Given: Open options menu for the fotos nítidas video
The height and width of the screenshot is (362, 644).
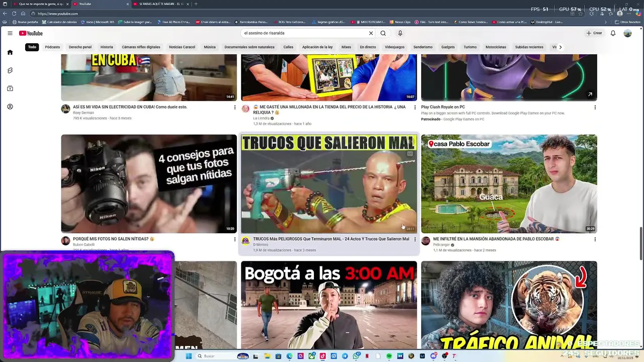Looking at the screenshot, I should point(234,239).
